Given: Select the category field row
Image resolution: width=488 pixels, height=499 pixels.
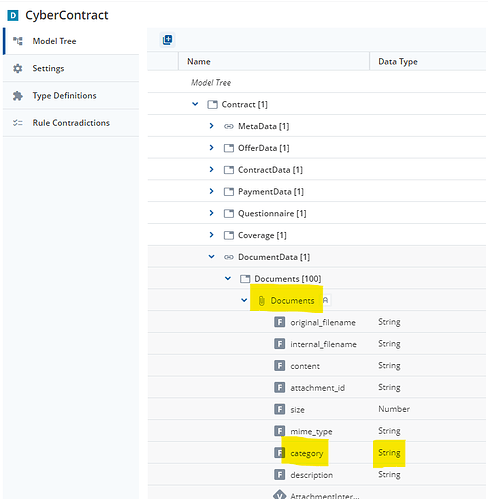Looking at the screenshot, I should pos(317,453).
